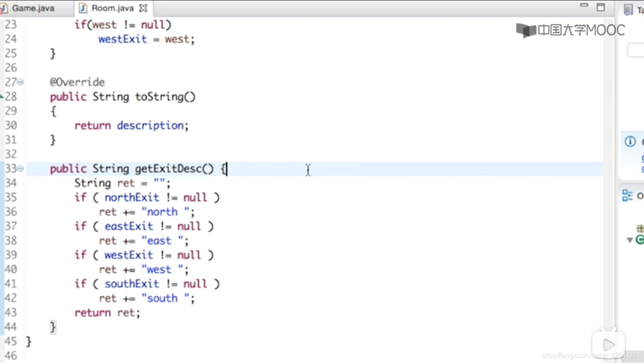Select the Room.java editor tab

point(112,8)
